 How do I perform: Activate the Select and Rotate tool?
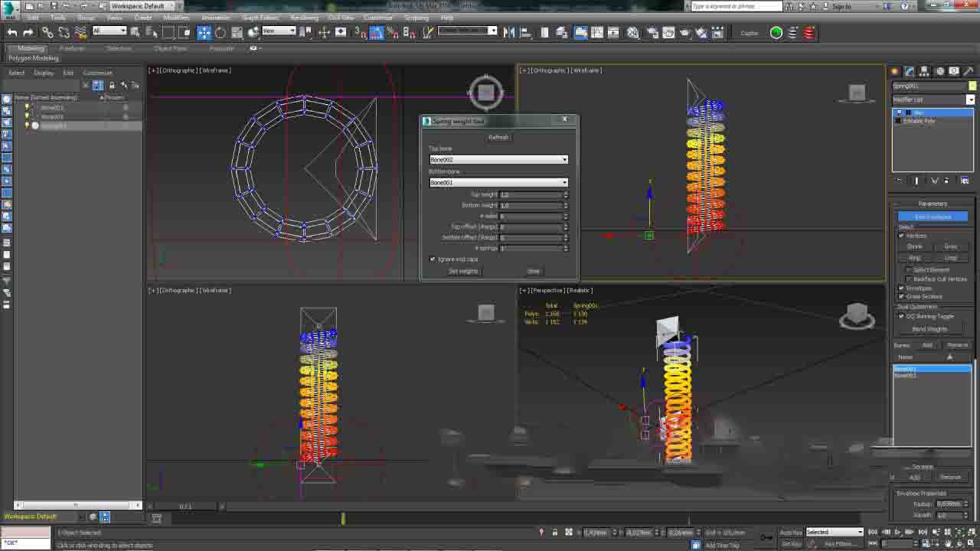pos(220,32)
